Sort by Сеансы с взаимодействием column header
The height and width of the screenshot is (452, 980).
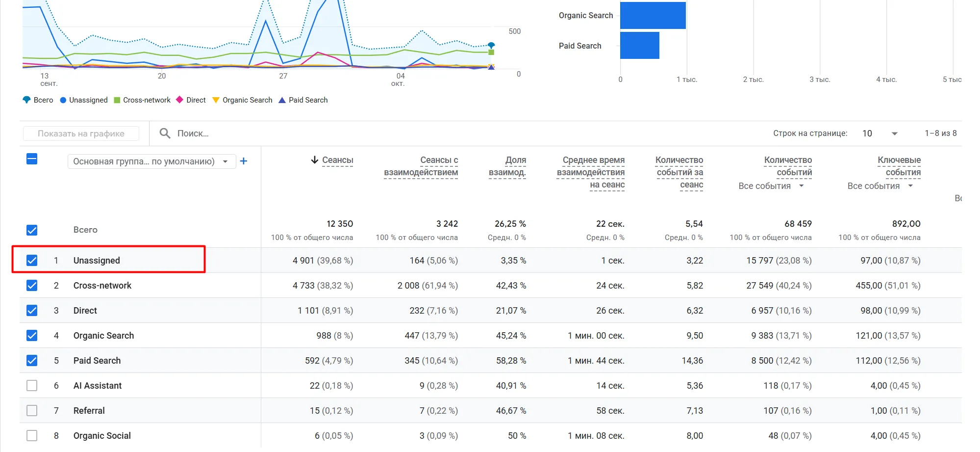(x=421, y=166)
